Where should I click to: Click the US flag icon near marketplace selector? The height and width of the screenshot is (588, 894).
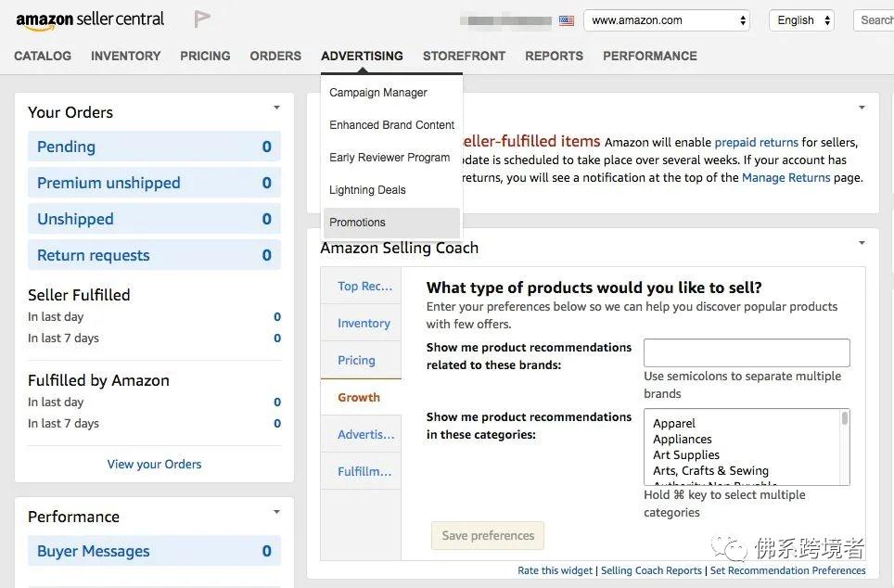tap(567, 20)
